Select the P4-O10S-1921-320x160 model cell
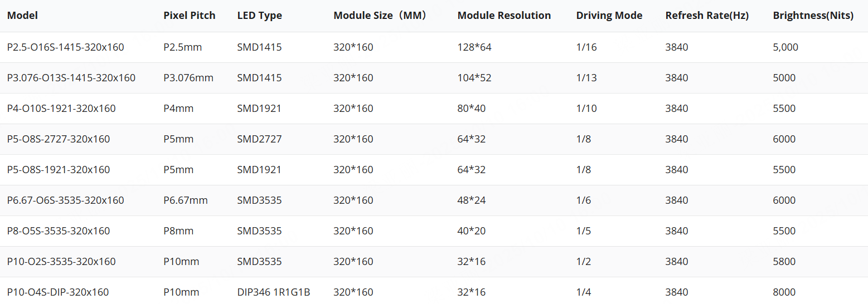The width and height of the screenshot is (868, 304). [x=61, y=109]
